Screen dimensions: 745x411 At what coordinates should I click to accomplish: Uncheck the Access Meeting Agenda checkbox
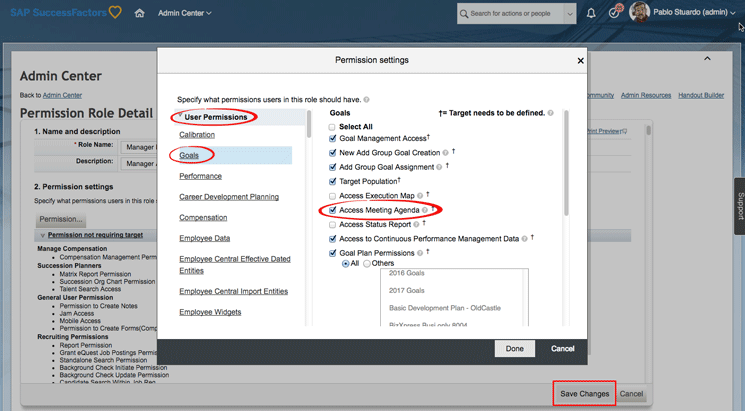333,210
